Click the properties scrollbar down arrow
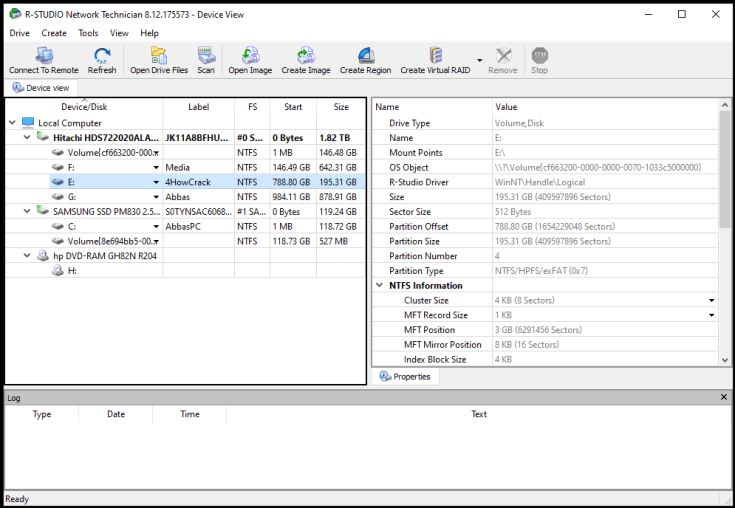735x508 pixels. (725, 360)
